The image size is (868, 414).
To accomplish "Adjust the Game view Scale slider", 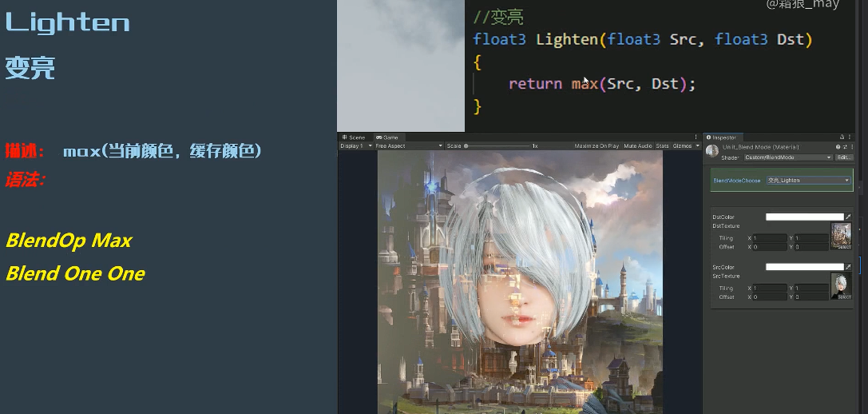I will pos(497,145).
